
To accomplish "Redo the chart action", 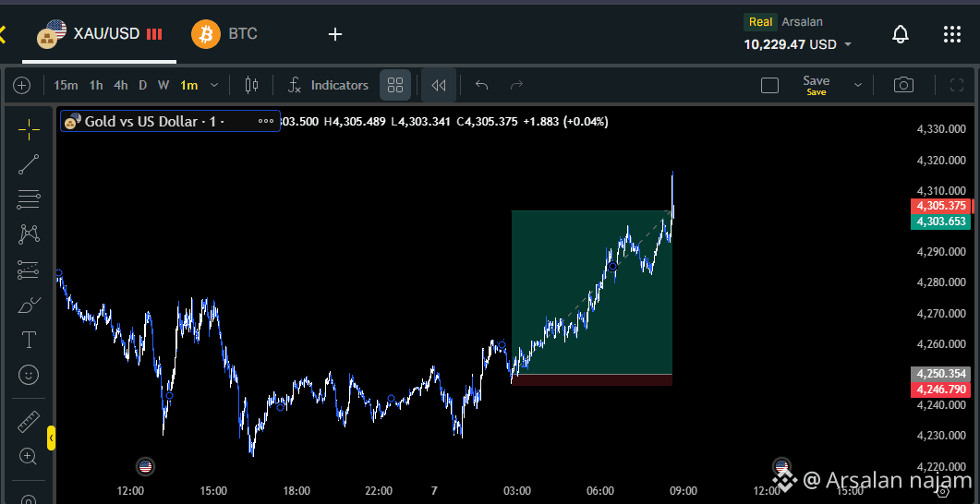I will 516,86.
